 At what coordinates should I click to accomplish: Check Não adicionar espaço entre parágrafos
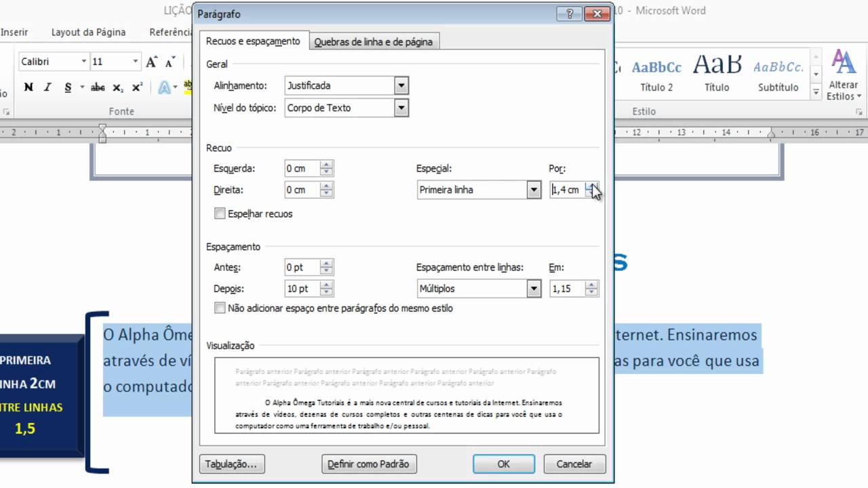tap(220, 308)
